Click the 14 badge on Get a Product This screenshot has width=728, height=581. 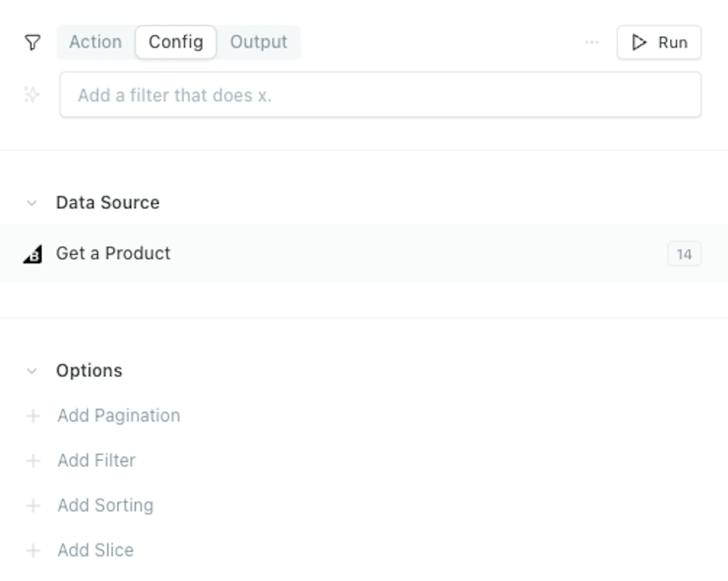684,254
